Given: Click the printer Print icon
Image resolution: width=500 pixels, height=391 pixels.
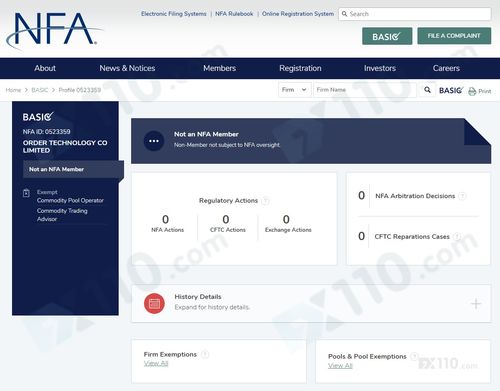Looking at the screenshot, I should tap(472, 91).
